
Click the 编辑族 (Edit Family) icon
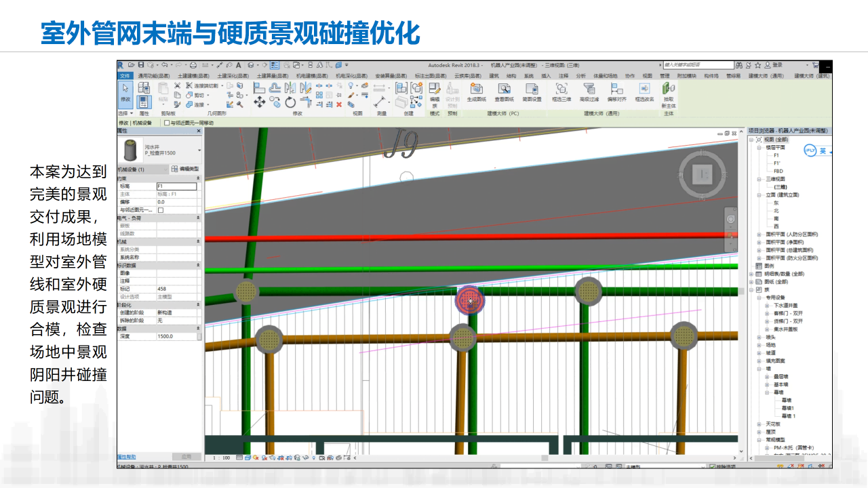point(435,93)
